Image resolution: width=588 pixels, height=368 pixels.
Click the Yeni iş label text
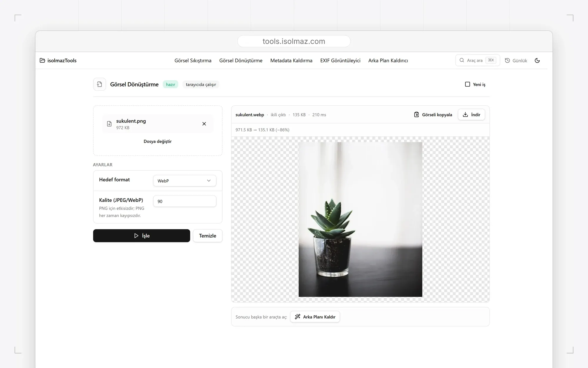pyautogui.click(x=479, y=84)
